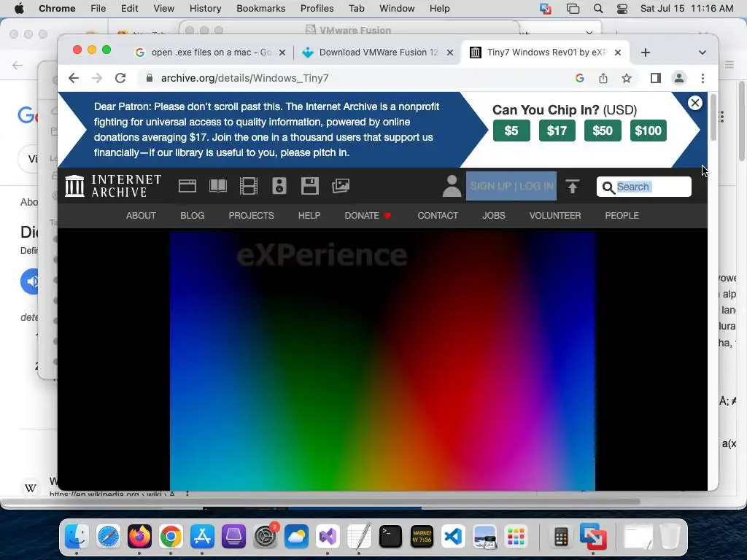Open the Chrome File menu
747x560 pixels.
[x=98, y=9]
